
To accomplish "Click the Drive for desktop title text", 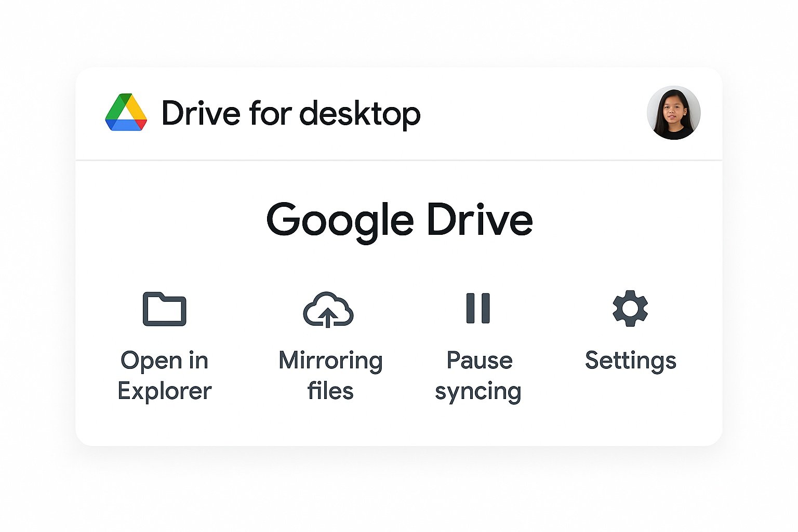I will coord(291,113).
